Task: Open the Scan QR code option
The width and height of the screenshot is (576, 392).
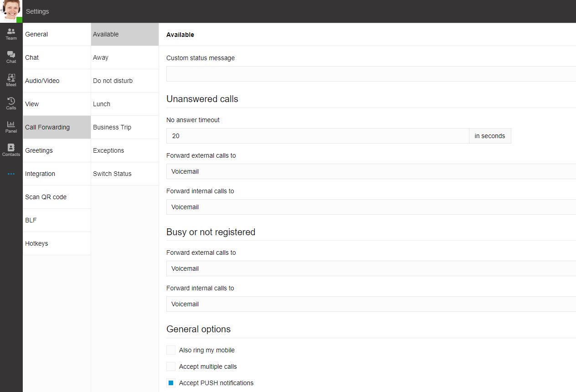Action: 57,197
